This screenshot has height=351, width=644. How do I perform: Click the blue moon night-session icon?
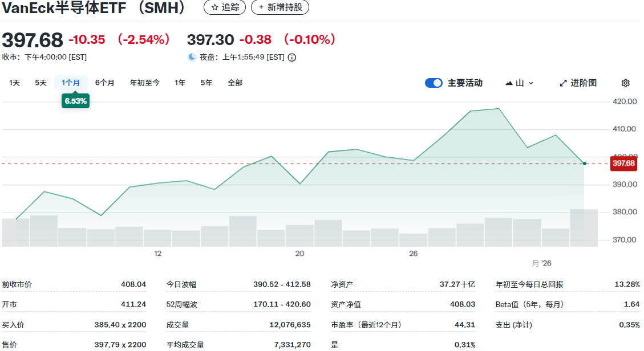tap(191, 57)
